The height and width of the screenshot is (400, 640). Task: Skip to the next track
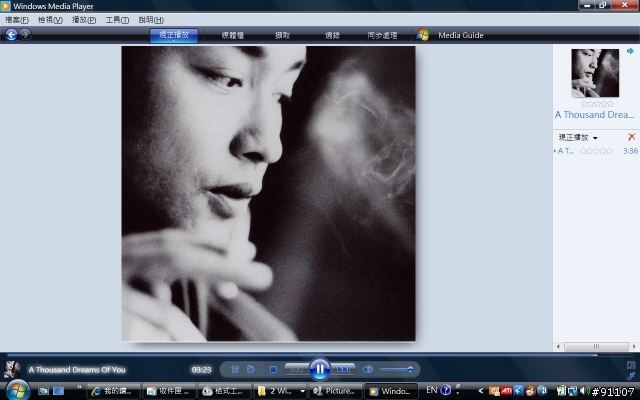click(343, 369)
